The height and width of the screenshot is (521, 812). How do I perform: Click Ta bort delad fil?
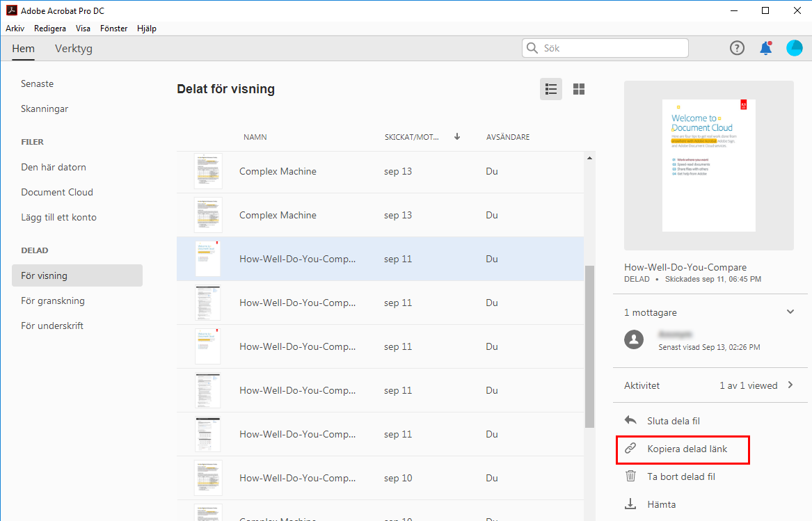tap(681, 476)
